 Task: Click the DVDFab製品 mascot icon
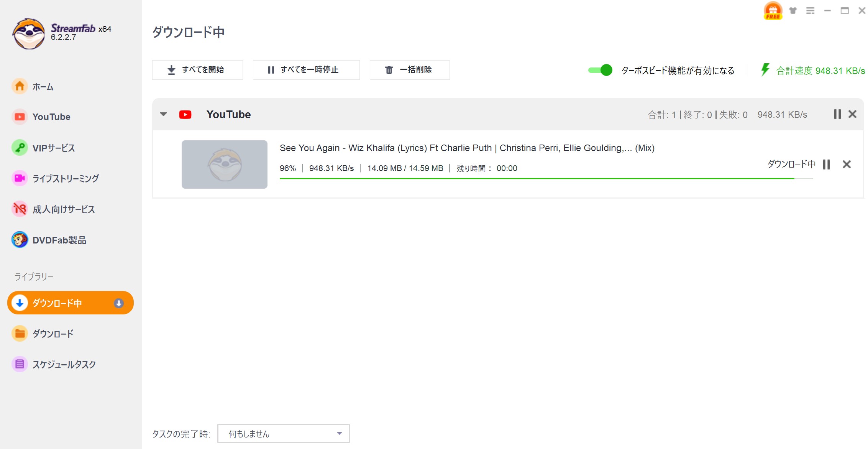[x=20, y=240]
